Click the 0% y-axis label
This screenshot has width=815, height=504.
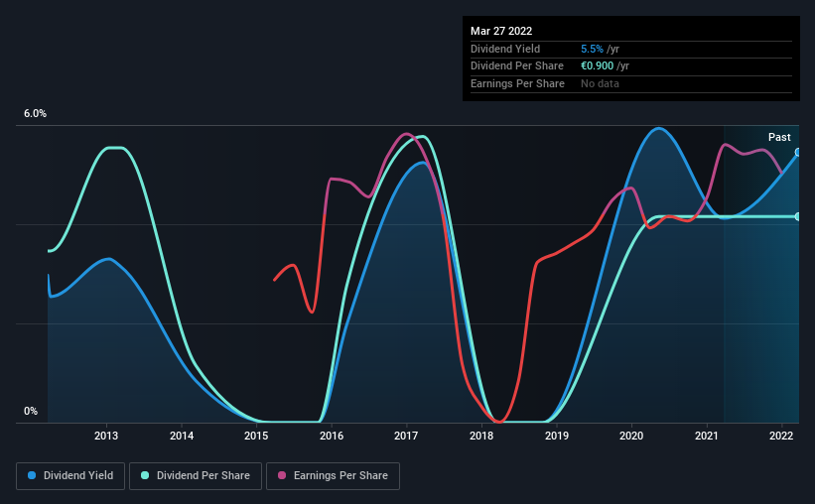(31, 411)
